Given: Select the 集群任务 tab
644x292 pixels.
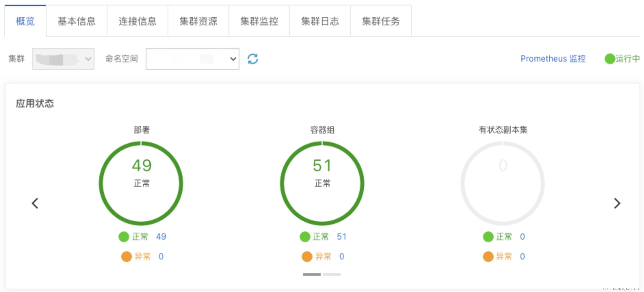Looking at the screenshot, I should point(381,21).
